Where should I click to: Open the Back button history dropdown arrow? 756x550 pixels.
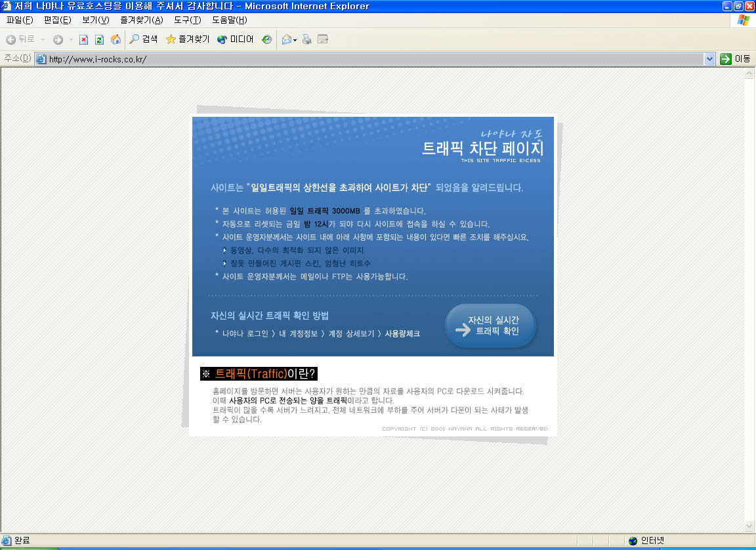click(43, 39)
